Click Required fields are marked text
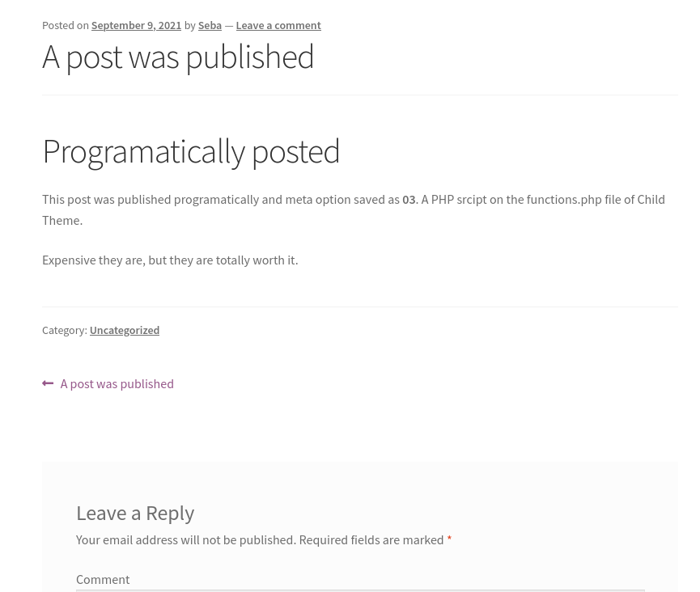The image size is (700, 592). 371,539
